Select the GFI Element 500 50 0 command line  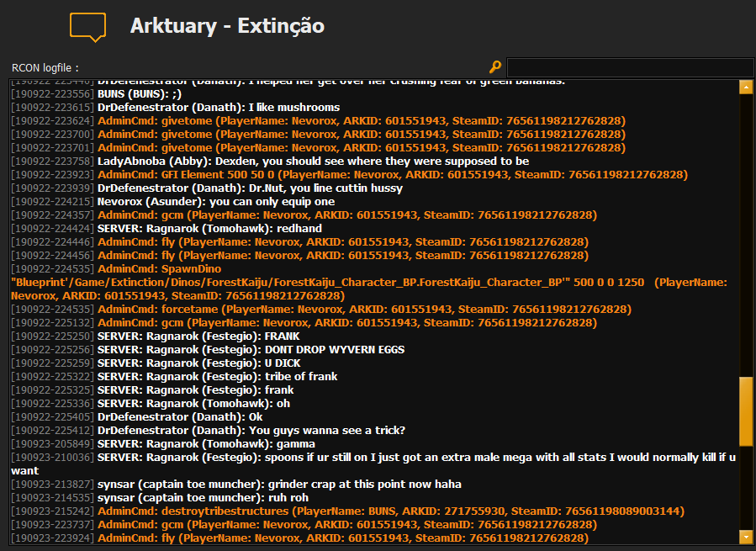pos(392,175)
